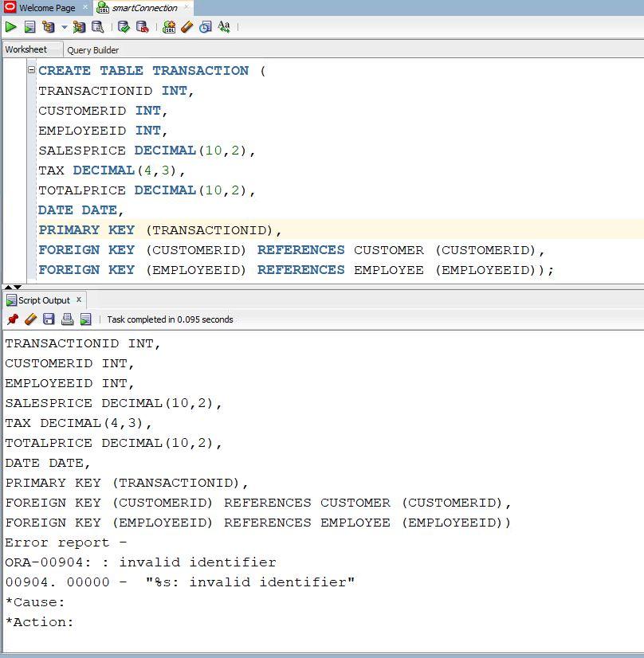This screenshot has width=644, height=658.
Task: Switch to the Welcome Page tab
Action: [x=47, y=8]
